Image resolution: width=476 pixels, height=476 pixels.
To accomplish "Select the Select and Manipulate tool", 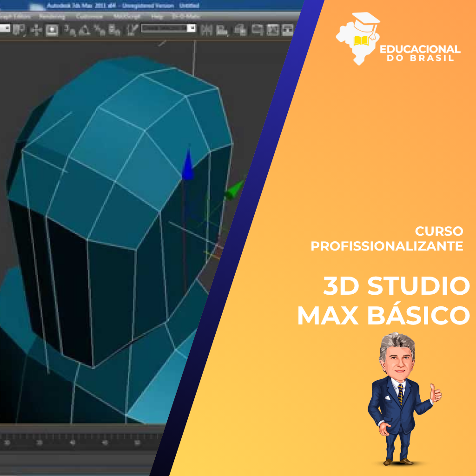I will point(36,30).
